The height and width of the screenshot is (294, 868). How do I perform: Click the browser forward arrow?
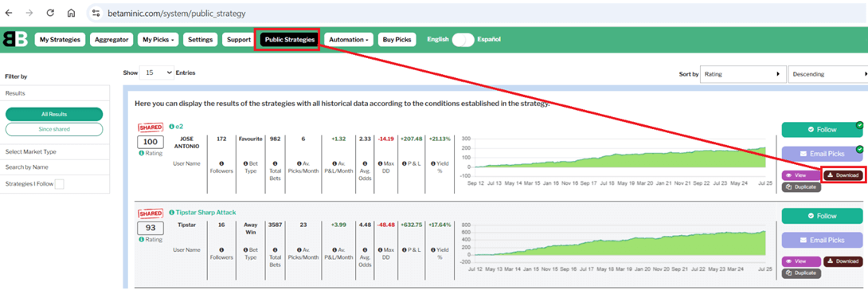(30, 13)
